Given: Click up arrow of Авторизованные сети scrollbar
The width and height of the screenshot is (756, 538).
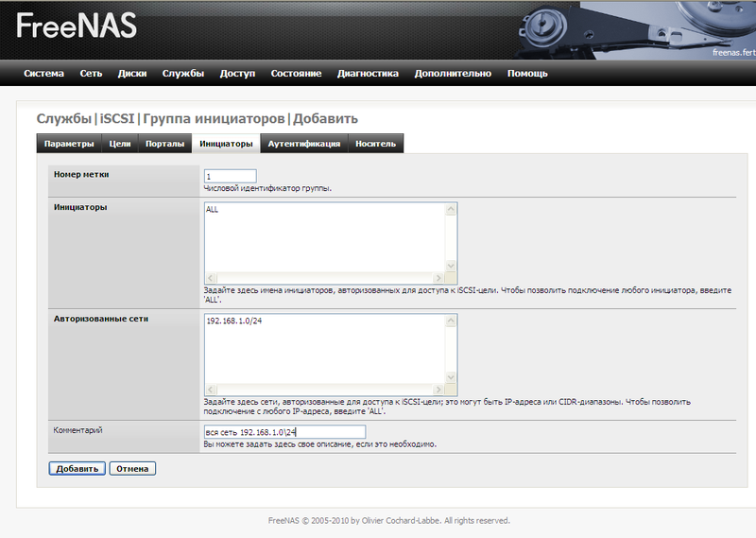Looking at the screenshot, I should click(x=451, y=321).
